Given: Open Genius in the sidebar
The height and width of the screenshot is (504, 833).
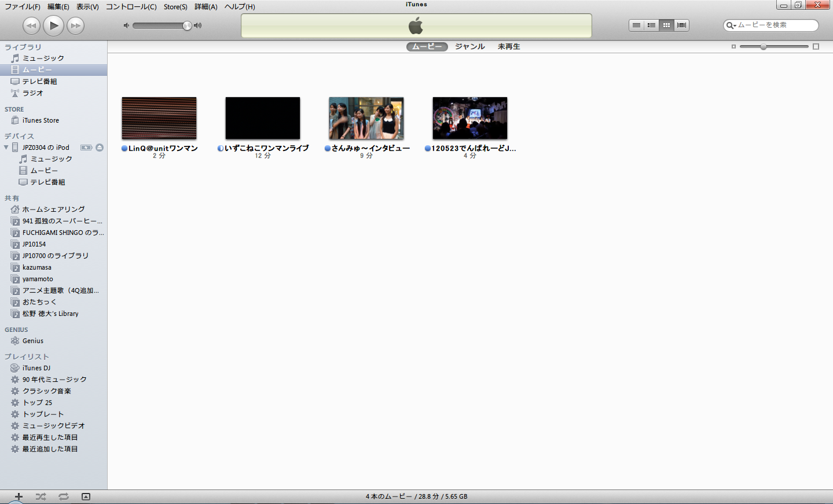Looking at the screenshot, I should pyautogui.click(x=53, y=341).
